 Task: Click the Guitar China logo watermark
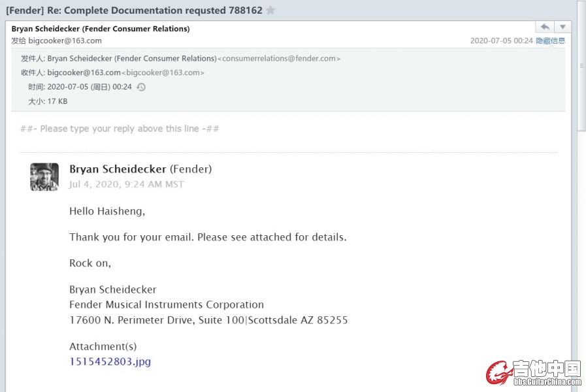click(x=533, y=372)
